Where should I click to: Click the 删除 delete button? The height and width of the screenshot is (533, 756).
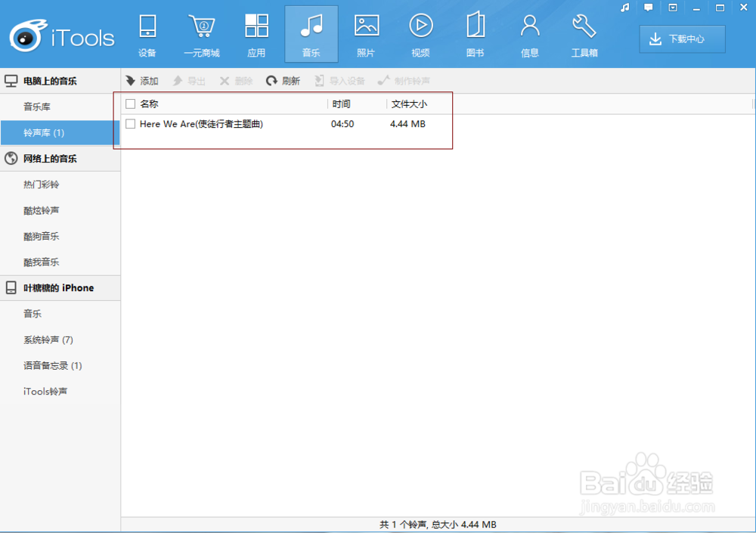pyautogui.click(x=236, y=81)
